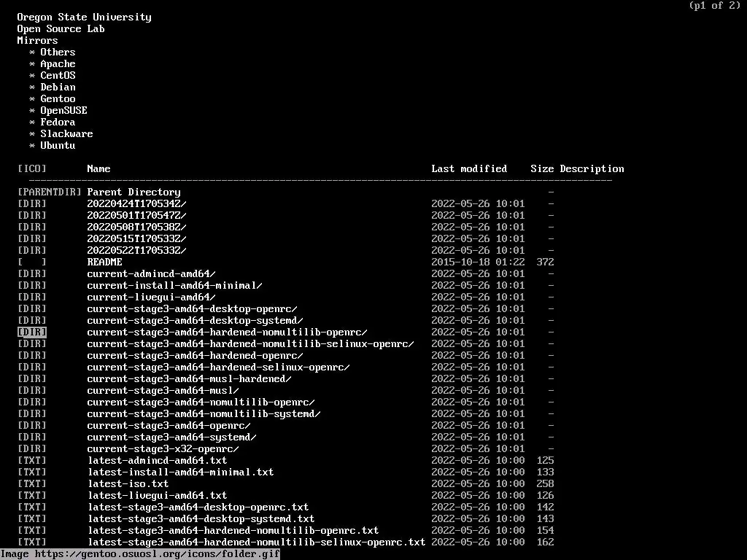Open the Debian mirror link
Viewport: 747px width, 560px height.
(58, 87)
